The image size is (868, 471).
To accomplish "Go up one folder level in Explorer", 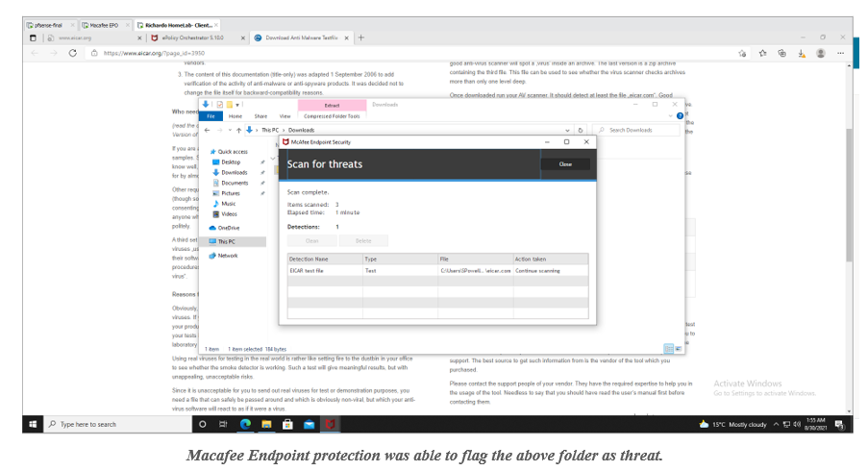I will [238, 130].
